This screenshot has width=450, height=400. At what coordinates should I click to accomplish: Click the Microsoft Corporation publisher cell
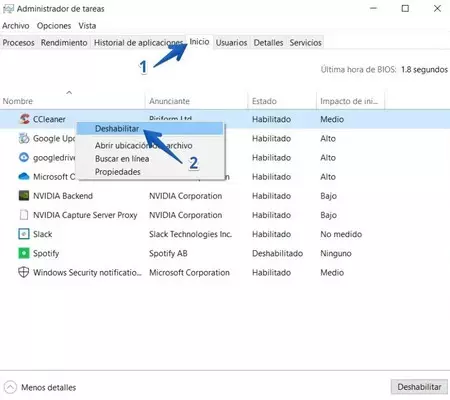189,272
